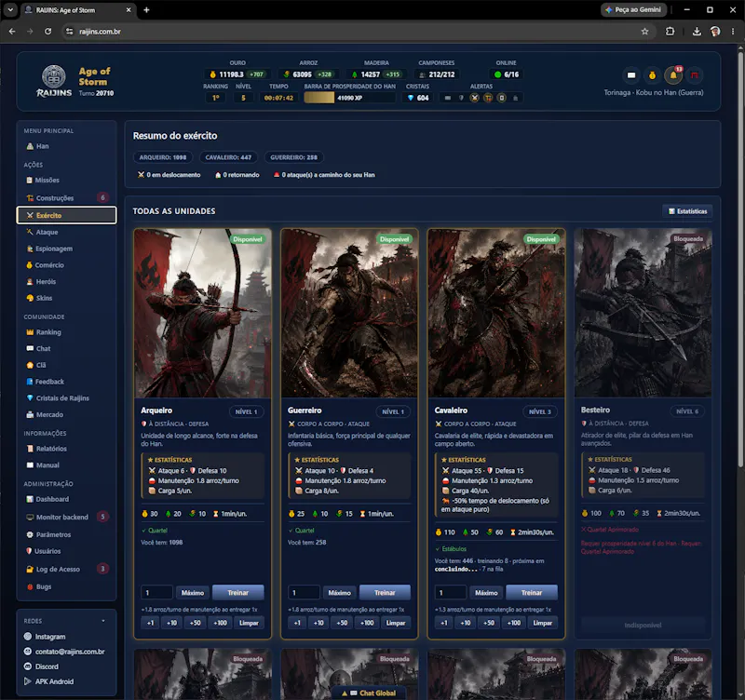
Task: Open browser extensions puzzle icon
Action: point(670,32)
